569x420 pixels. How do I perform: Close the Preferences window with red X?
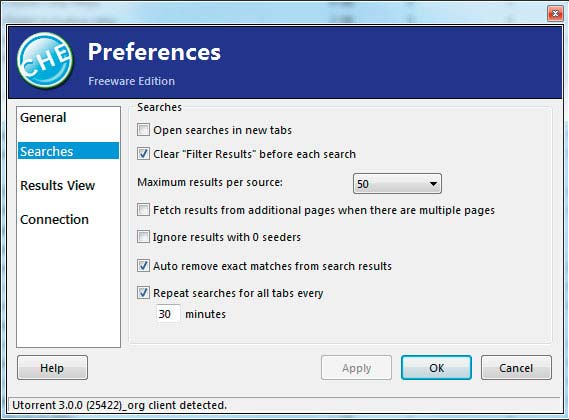tap(555, 14)
